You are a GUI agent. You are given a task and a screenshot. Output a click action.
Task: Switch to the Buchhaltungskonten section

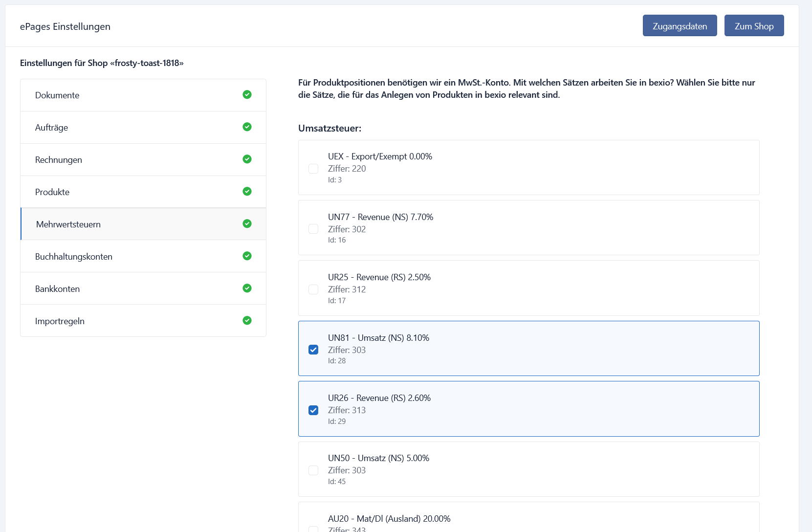pos(143,256)
